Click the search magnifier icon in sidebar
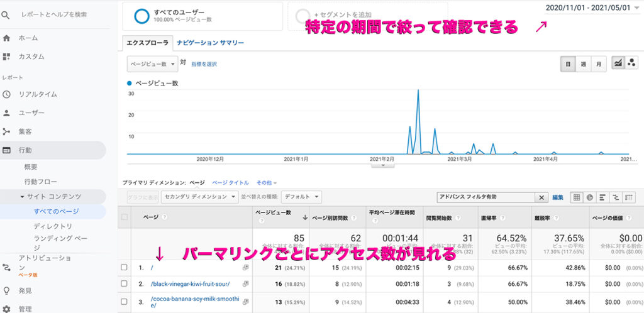The image size is (644, 313). tap(5, 15)
